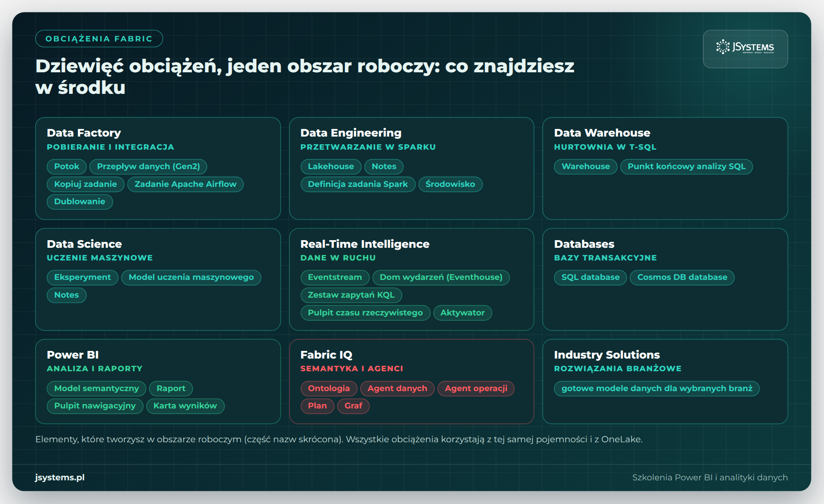Click the Model semantyczny chip

click(x=96, y=389)
